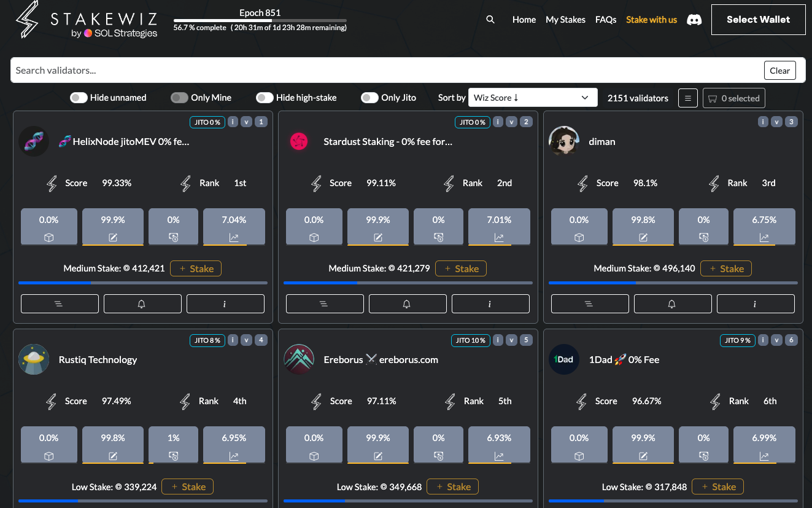This screenshot has height=508, width=812.
Task: Toggle Only Mine switch
Action: [179, 98]
